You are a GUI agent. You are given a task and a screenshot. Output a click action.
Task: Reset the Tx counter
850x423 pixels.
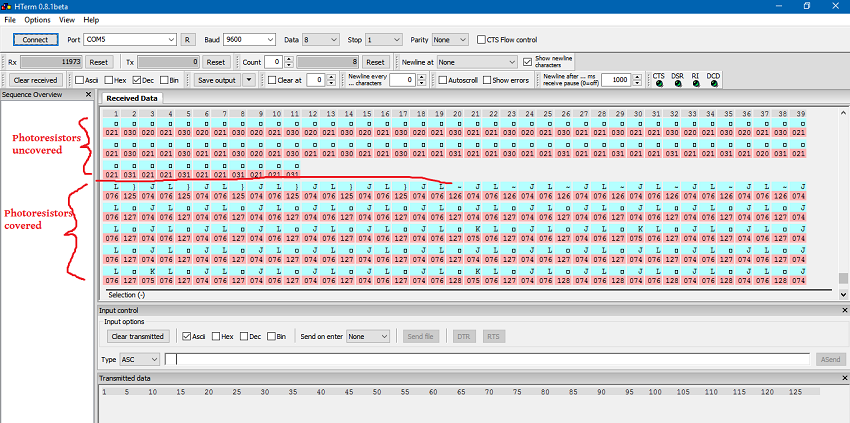pyautogui.click(x=216, y=62)
